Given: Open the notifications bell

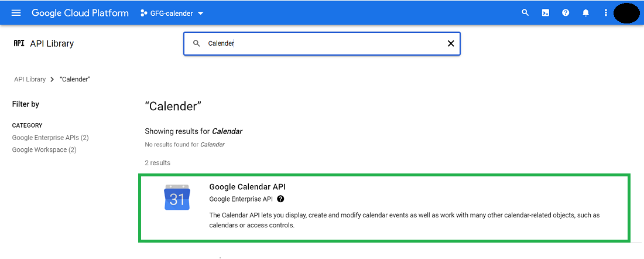Looking at the screenshot, I should tap(585, 13).
